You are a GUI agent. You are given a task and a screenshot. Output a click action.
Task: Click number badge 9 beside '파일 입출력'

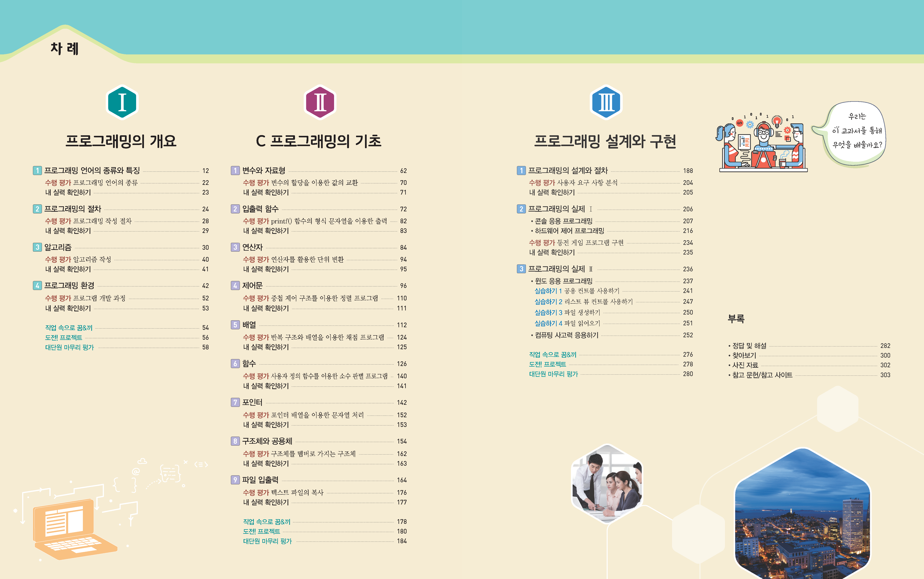coord(235,480)
